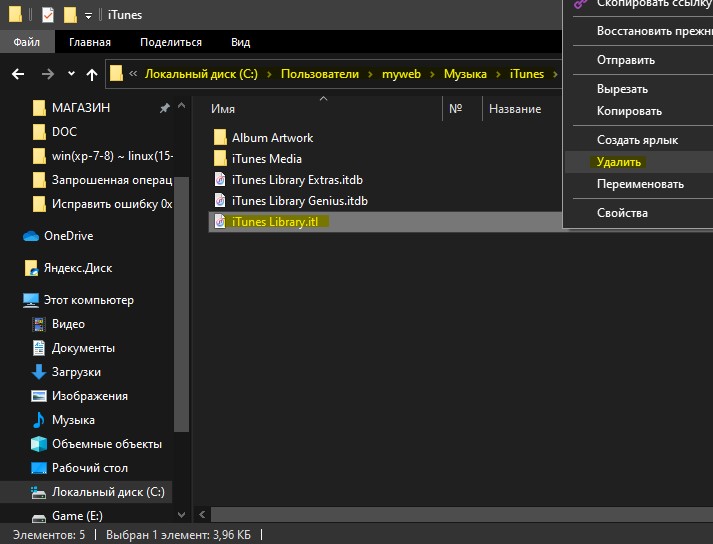
Task: Expand chevron after myweb breadcrumb
Action: [432, 74]
